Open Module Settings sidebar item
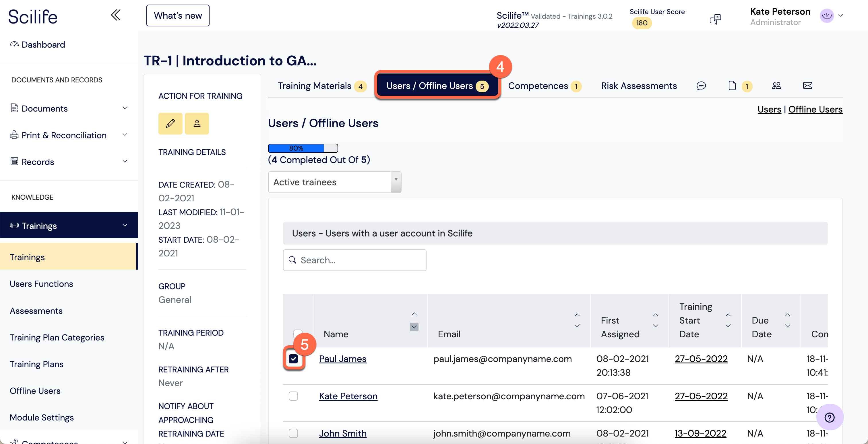This screenshot has height=444, width=868. pos(41,417)
